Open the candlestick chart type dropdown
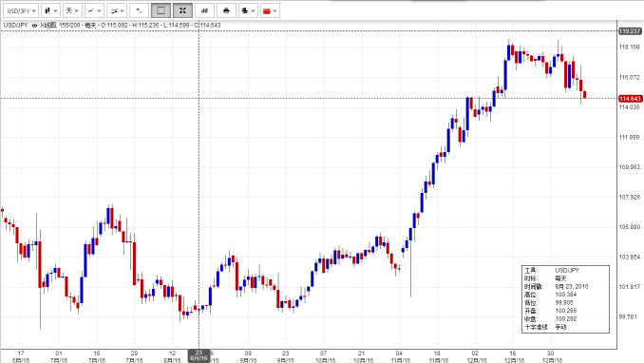 [x=51, y=10]
